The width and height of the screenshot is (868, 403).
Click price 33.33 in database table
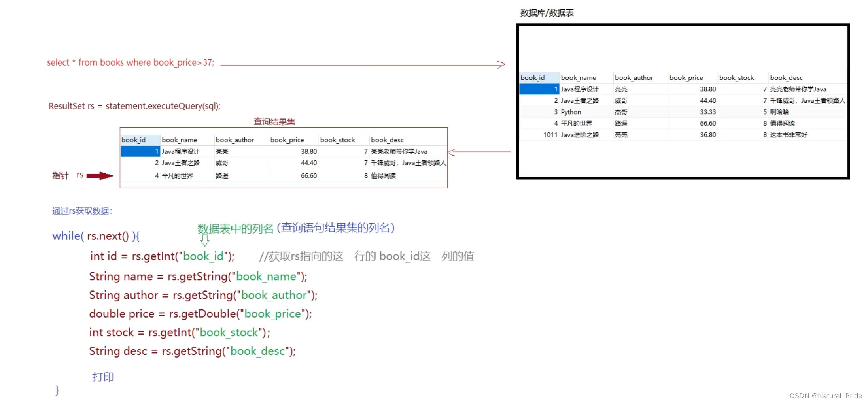pos(708,112)
